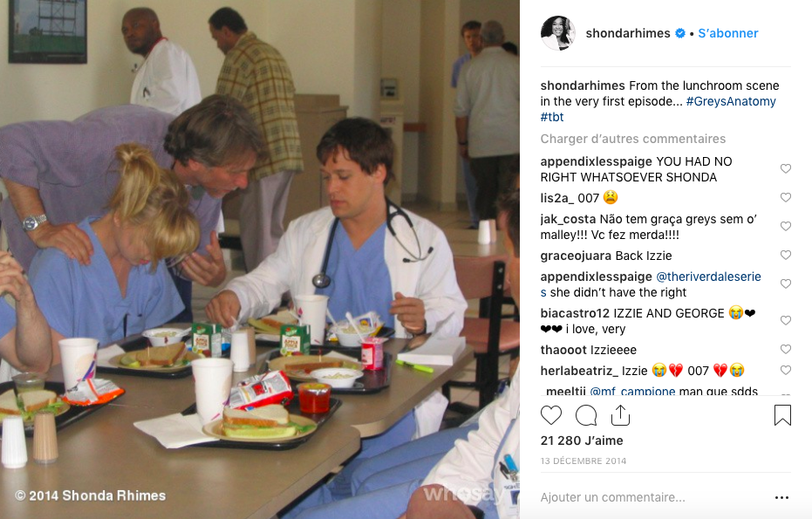Like graceojuara Back Izzie comment
Image resolution: width=812 pixels, height=519 pixels.
point(786,255)
